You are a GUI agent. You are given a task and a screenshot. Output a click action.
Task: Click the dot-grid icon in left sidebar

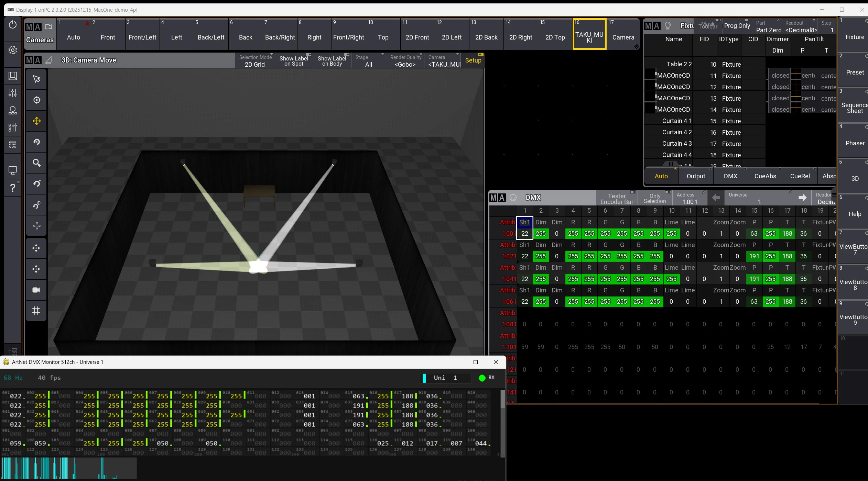pos(13,145)
